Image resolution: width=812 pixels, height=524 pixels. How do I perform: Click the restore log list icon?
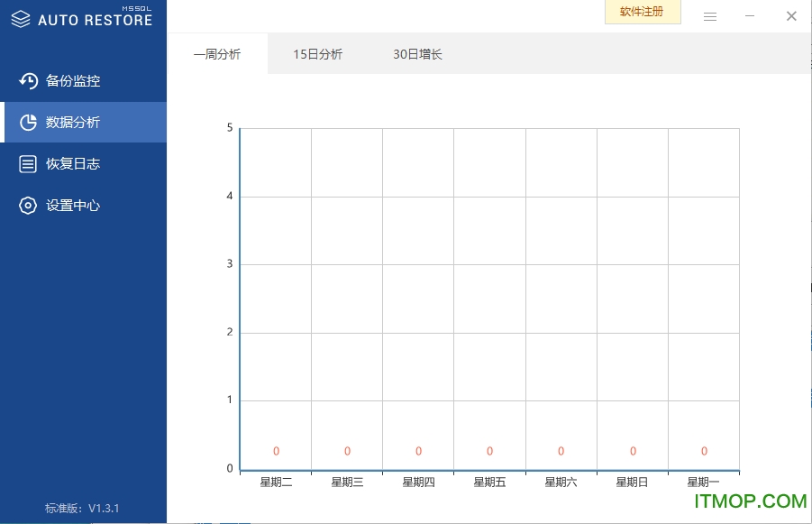(x=28, y=164)
